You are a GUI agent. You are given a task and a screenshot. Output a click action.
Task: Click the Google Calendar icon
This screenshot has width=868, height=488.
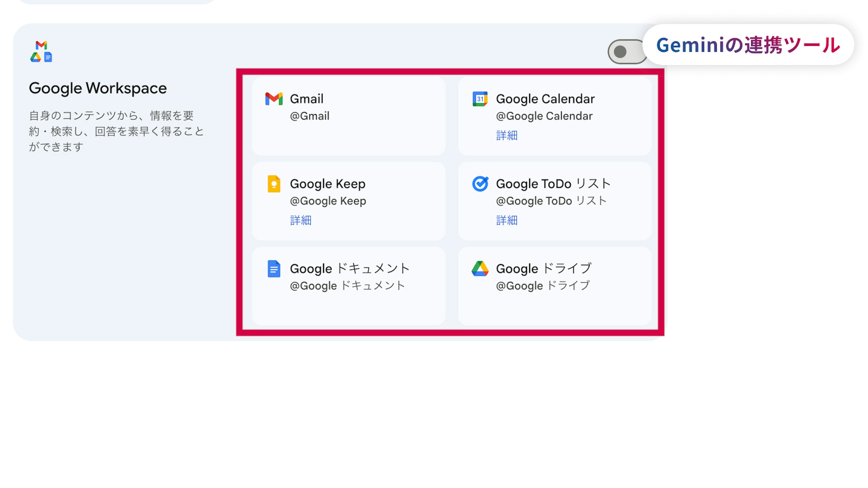480,99
